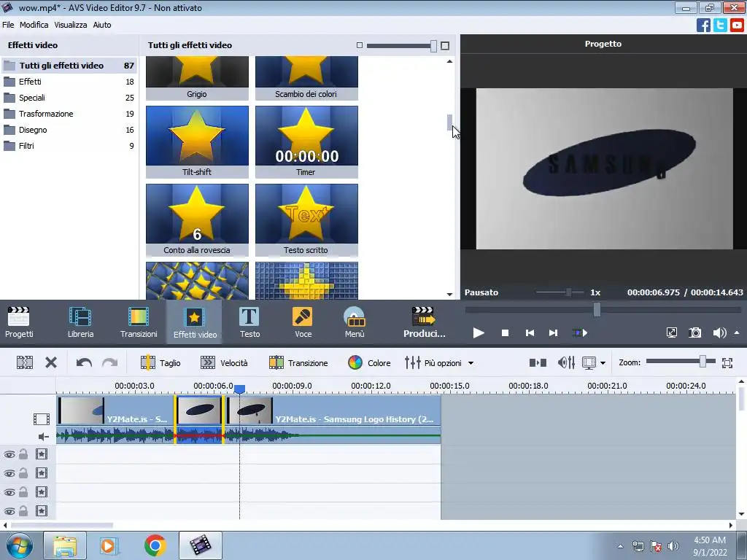The height and width of the screenshot is (560, 747).
Task: Expand the volume arrow in preview
Action: pos(737,332)
